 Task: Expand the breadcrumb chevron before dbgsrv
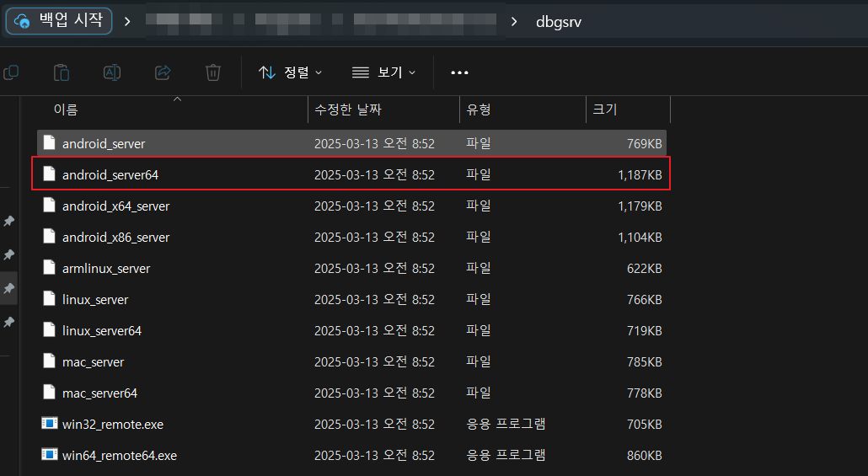pyautogui.click(x=514, y=21)
